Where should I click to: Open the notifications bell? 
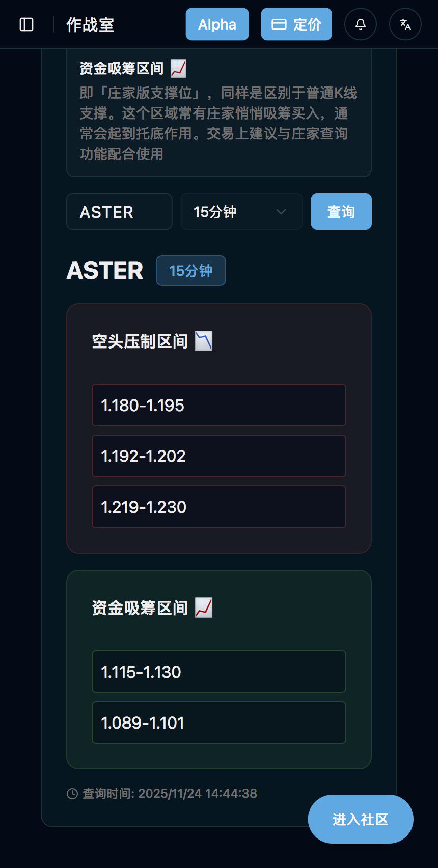(x=361, y=24)
